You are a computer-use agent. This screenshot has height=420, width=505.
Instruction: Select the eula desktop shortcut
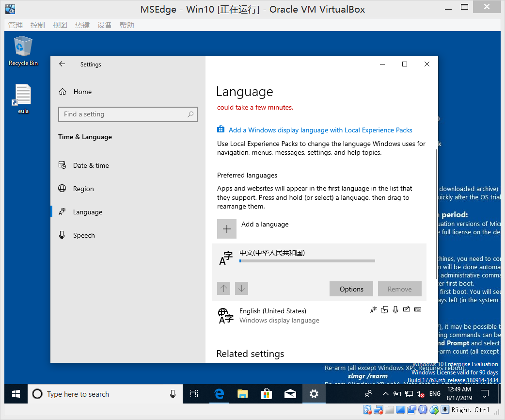coord(23,99)
